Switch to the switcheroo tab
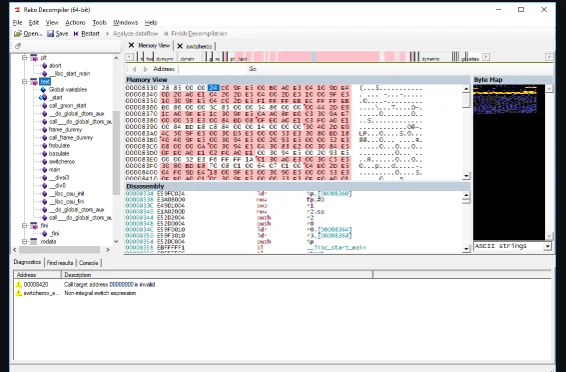This screenshot has height=372, width=566. (199, 46)
